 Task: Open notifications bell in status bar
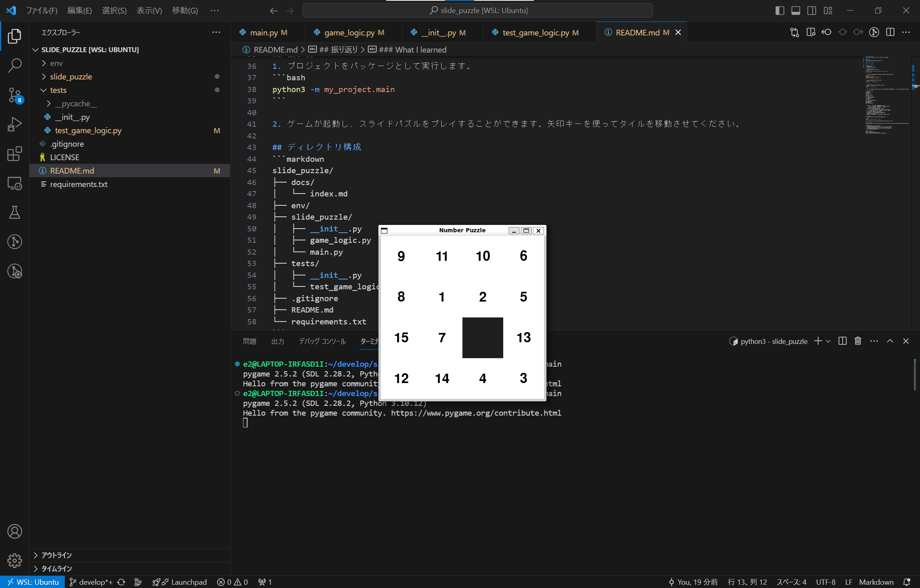907,582
